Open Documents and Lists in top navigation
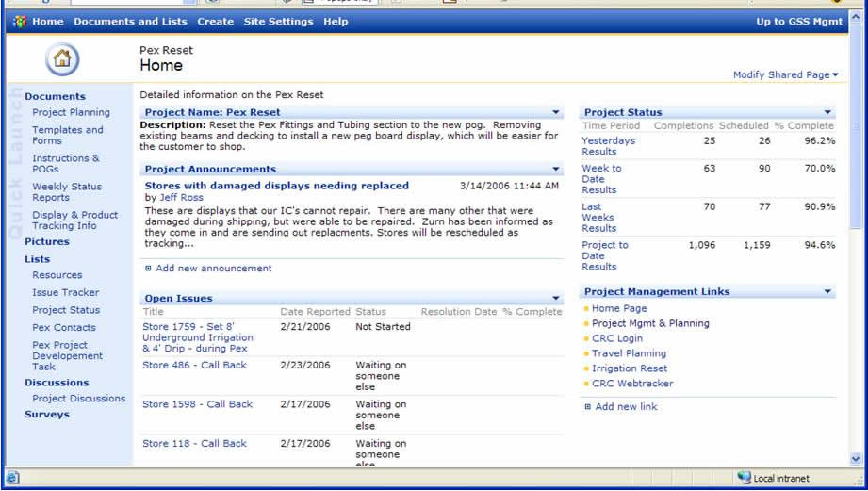 point(130,22)
